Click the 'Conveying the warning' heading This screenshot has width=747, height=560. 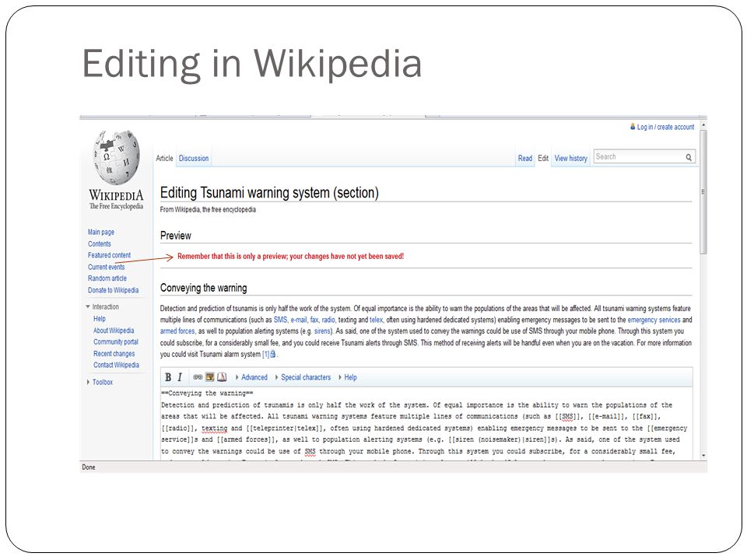(x=203, y=288)
